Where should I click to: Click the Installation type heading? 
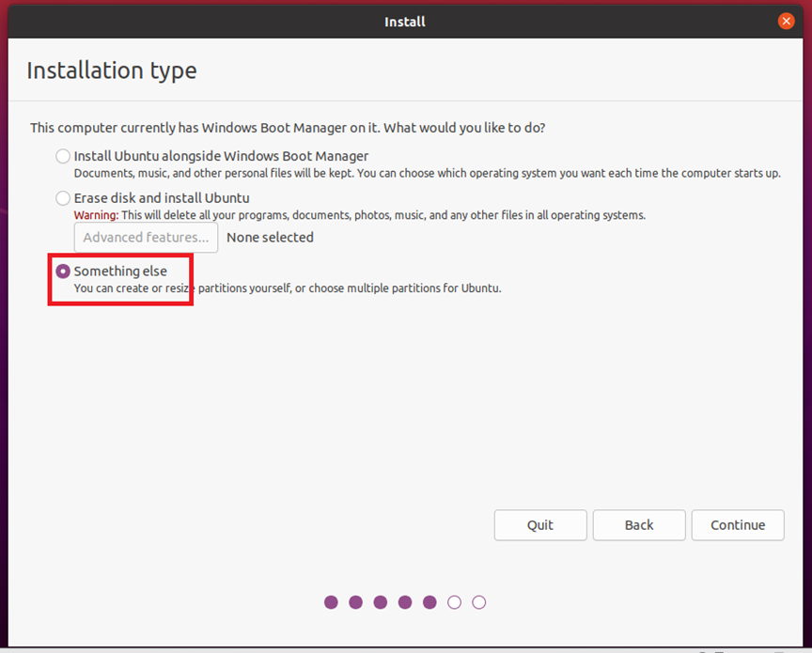[111, 70]
